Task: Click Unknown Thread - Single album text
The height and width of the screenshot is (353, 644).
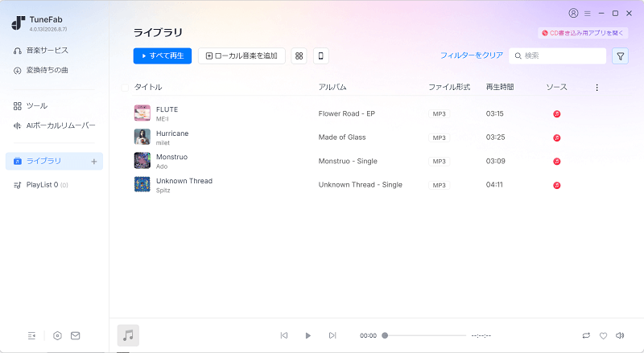Action: [360, 185]
